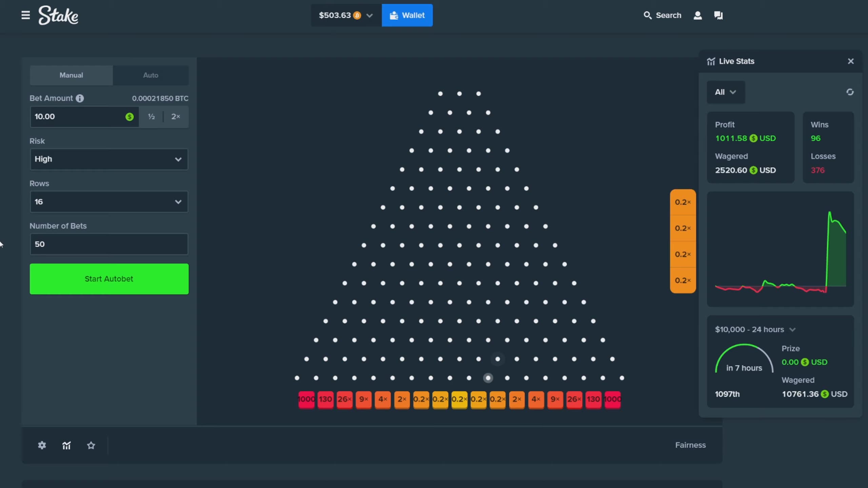868x488 pixels.
Task: Toggle live stats chart icon in footer
Action: pos(66,445)
